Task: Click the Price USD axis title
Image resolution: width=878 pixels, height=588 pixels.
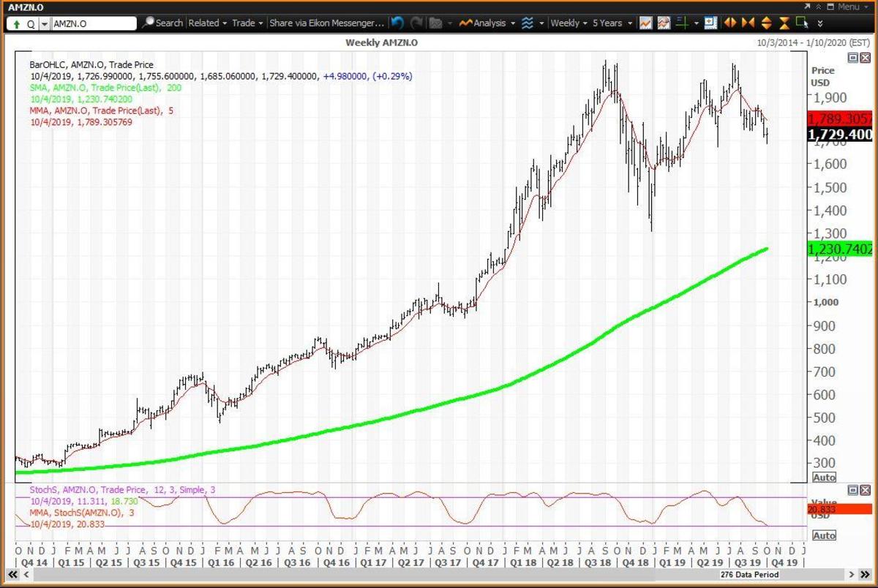Action: [x=823, y=77]
